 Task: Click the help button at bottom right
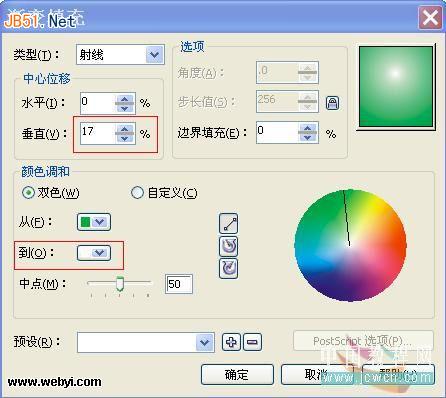tap(398, 375)
